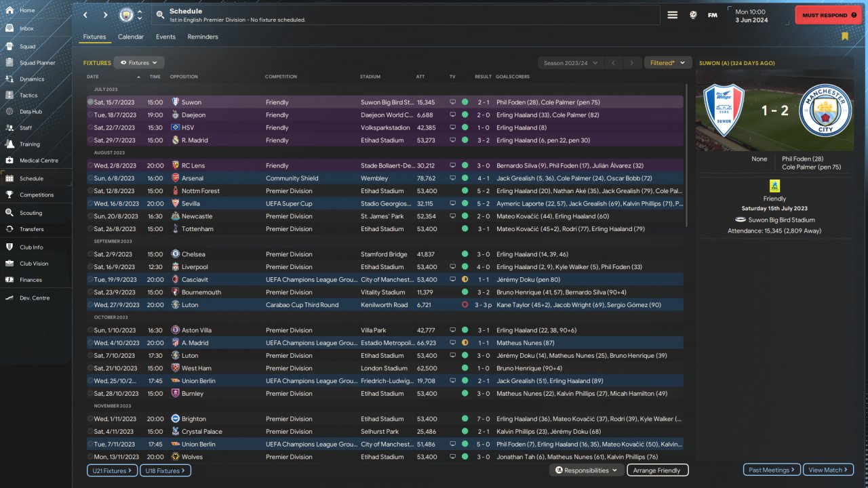
Task: Navigate forward with the right arrow
Action: pyautogui.click(x=105, y=15)
